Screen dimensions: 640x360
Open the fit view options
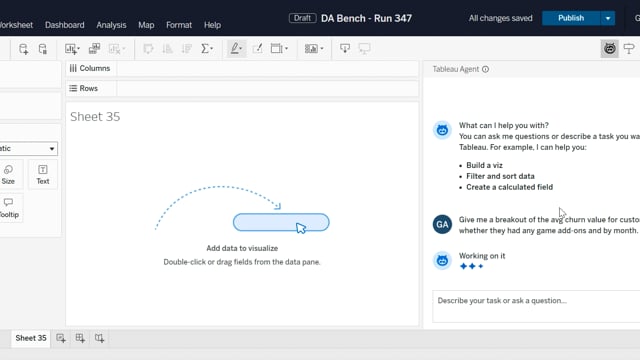pos(279,49)
